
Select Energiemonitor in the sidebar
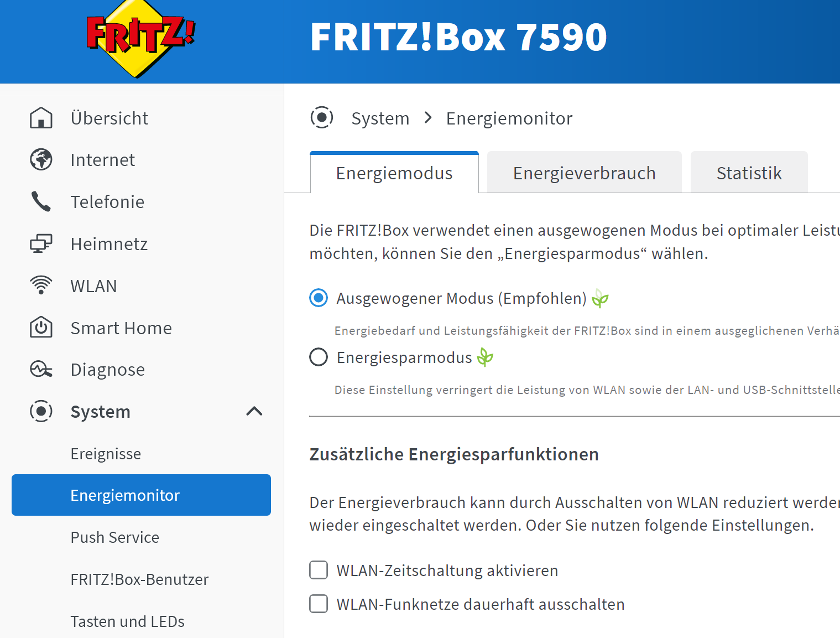[141, 495]
